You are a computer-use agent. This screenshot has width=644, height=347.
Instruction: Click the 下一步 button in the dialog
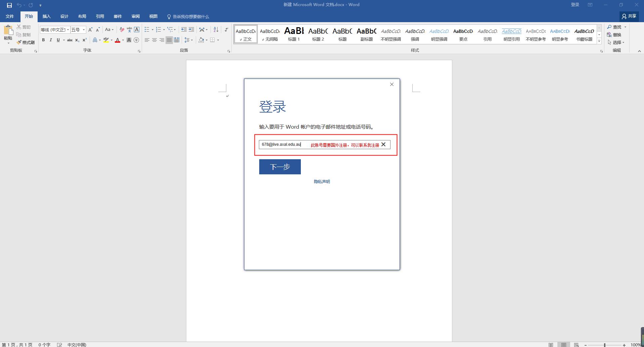click(x=280, y=166)
